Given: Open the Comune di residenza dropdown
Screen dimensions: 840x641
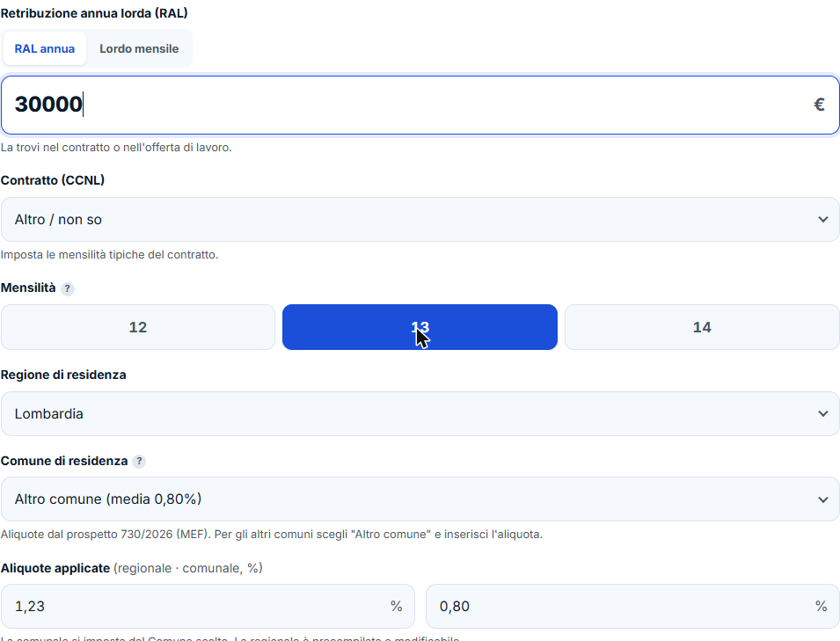Looking at the screenshot, I should [x=420, y=499].
